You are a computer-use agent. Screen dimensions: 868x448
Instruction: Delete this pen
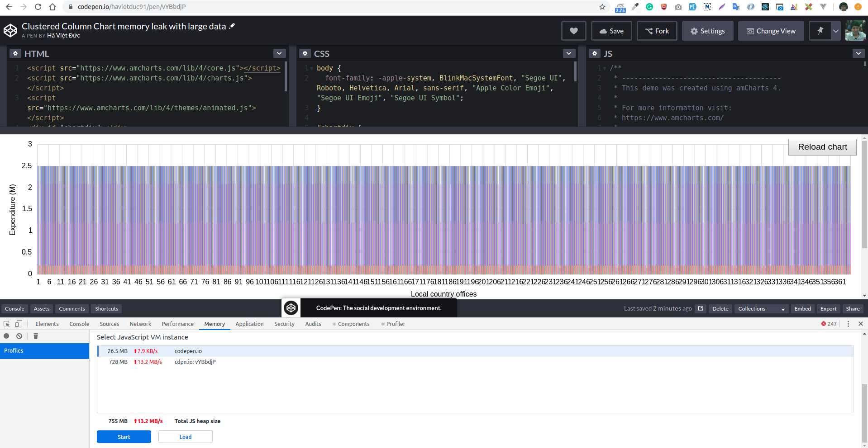720,309
